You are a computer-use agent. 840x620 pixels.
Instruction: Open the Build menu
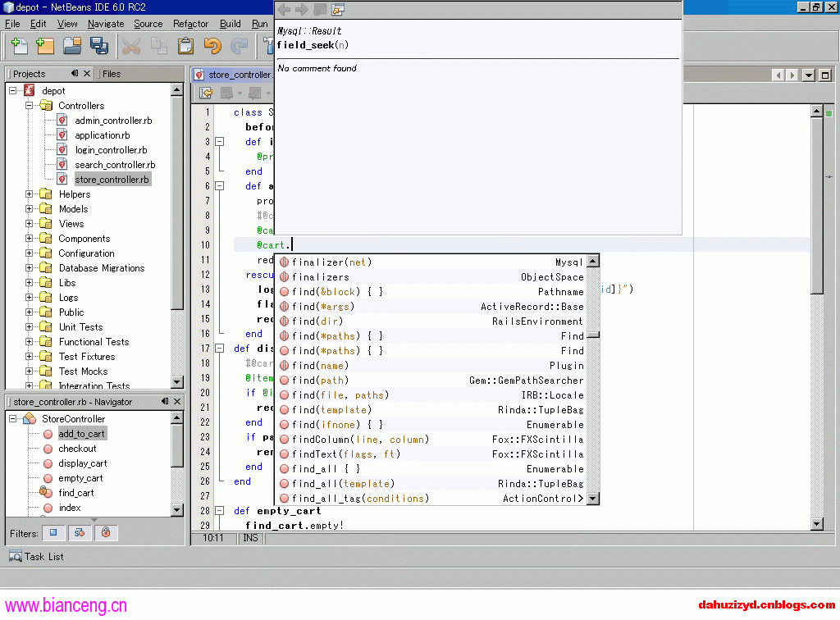tap(231, 24)
